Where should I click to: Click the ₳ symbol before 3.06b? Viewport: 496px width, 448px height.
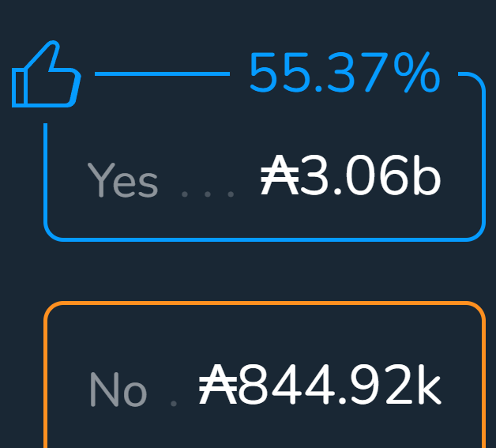tap(279, 177)
